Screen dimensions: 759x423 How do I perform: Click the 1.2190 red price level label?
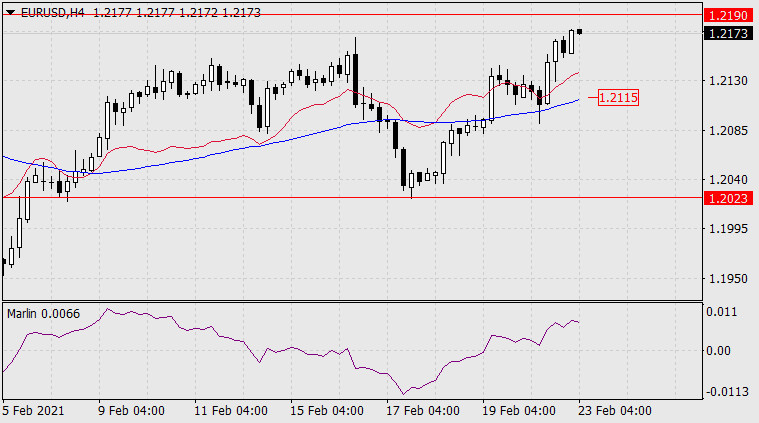[728, 15]
